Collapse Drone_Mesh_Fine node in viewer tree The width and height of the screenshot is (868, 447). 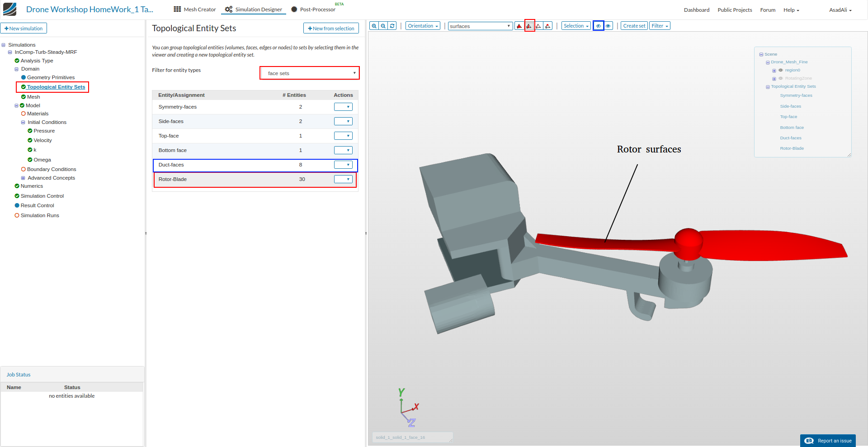pos(768,62)
